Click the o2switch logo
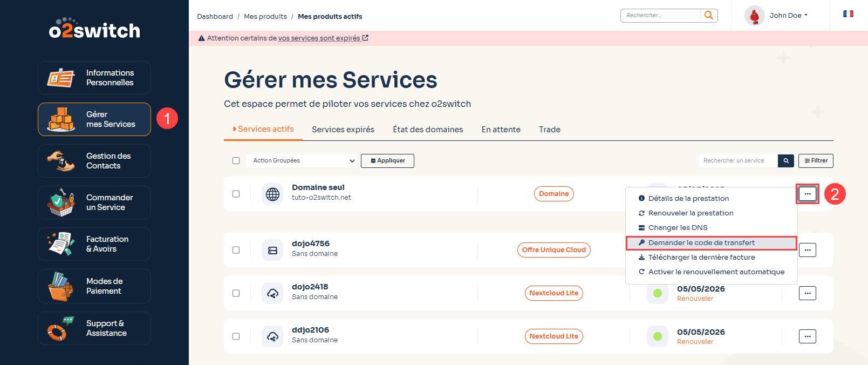 pyautogui.click(x=94, y=29)
